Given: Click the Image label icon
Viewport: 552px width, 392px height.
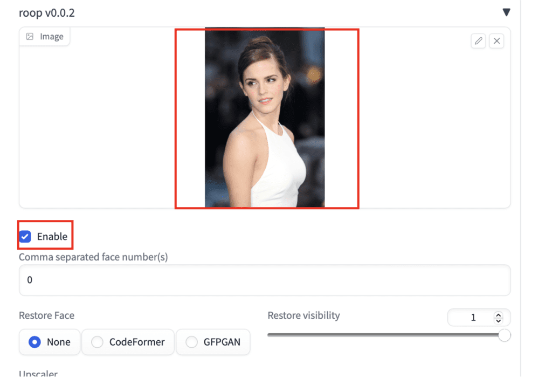Looking at the screenshot, I should tap(30, 36).
